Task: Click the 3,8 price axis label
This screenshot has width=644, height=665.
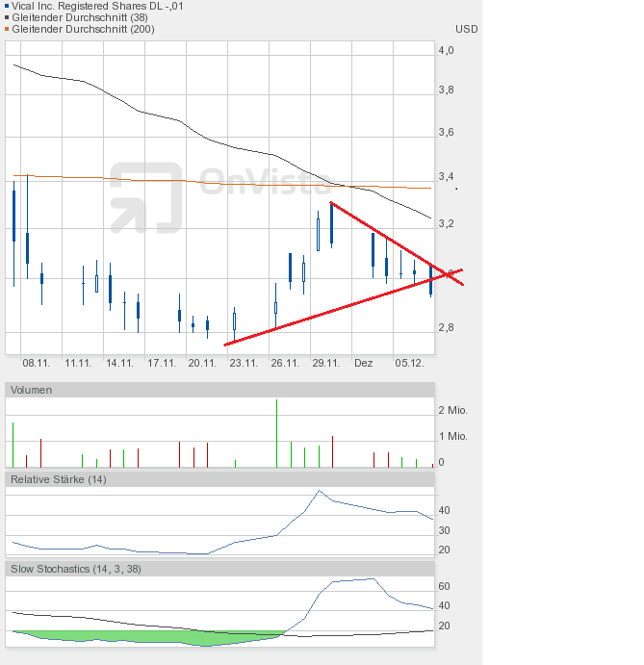Action: (446, 90)
